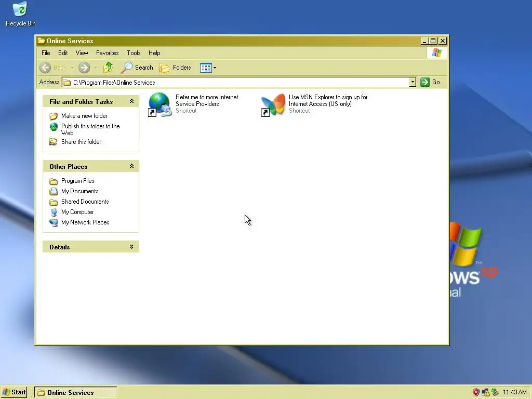Expand the Address bar dropdown list
The width and height of the screenshot is (532, 399).
tap(413, 82)
